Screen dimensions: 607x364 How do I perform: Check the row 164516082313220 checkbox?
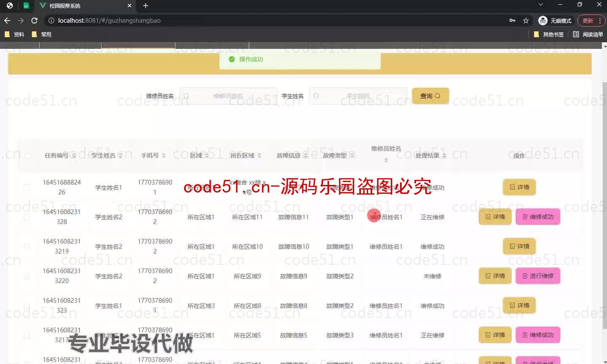tap(27, 276)
